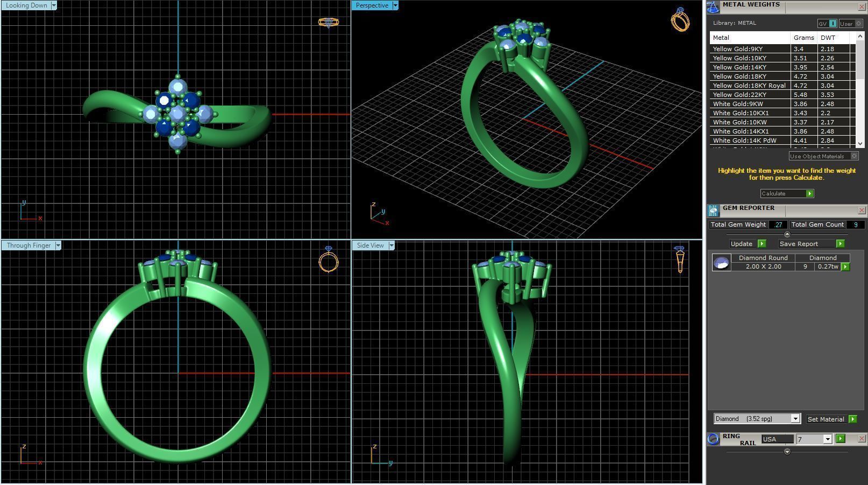The width and height of the screenshot is (868, 485).
Task: Click the ring icon in Perspective viewport
Action: tap(680, 19)
